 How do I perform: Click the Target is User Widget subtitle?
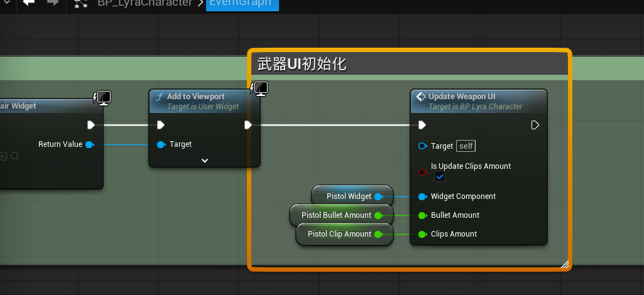[x=203, y=107]
